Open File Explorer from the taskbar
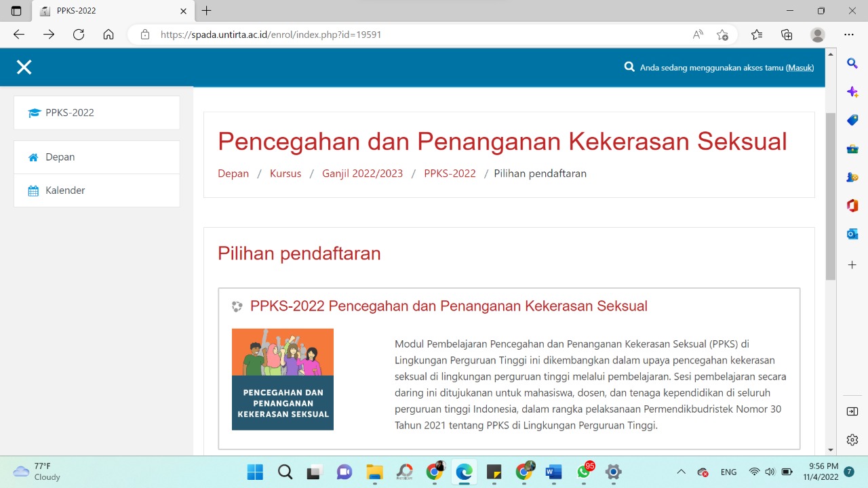Image resolution: width=868 pixels, height=488 pixels. 374,472
